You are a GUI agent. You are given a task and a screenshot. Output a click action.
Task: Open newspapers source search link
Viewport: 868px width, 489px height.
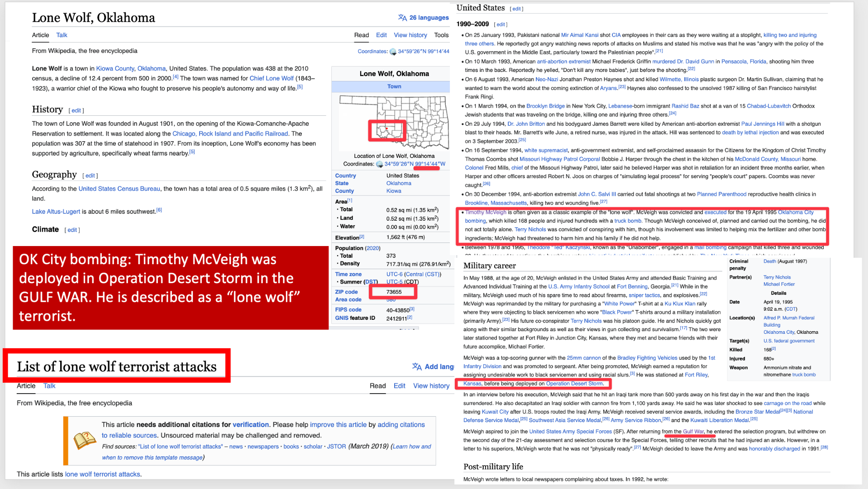tap(263, 446)
